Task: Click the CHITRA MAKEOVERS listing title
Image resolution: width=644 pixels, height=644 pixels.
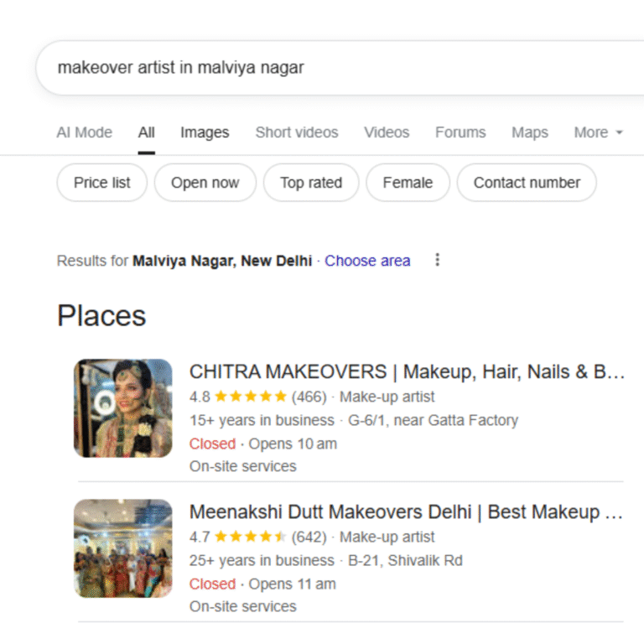Action: 407,372
